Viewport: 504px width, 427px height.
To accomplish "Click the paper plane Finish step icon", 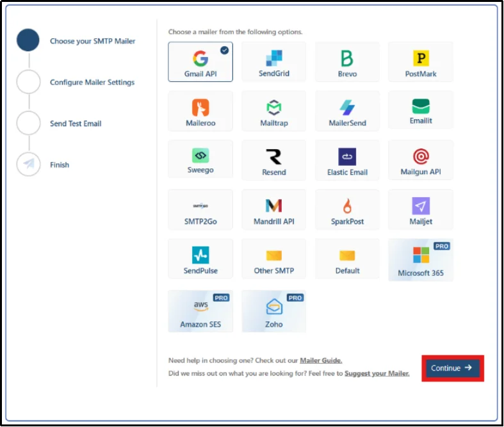I will (29, 164).
